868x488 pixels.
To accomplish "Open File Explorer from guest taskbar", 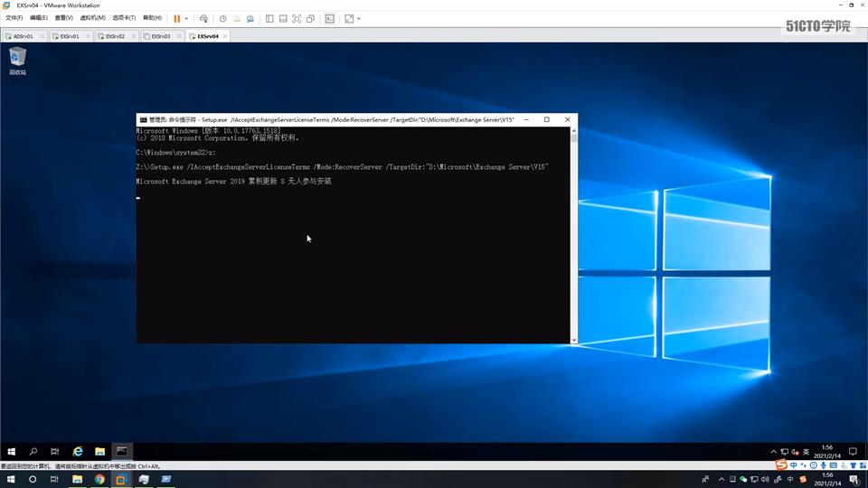I will (99, 452).
